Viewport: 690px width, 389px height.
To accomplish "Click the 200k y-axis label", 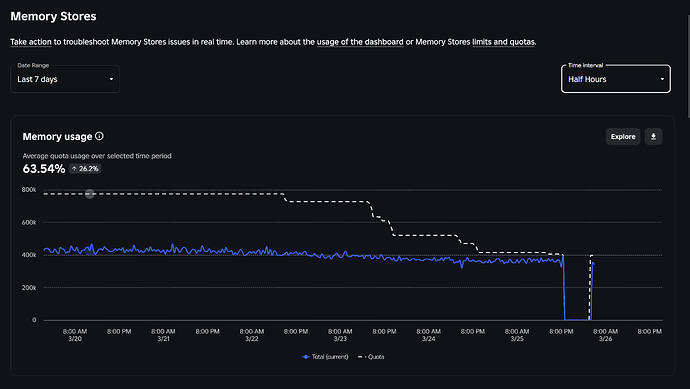I will (x=29, y=288).
